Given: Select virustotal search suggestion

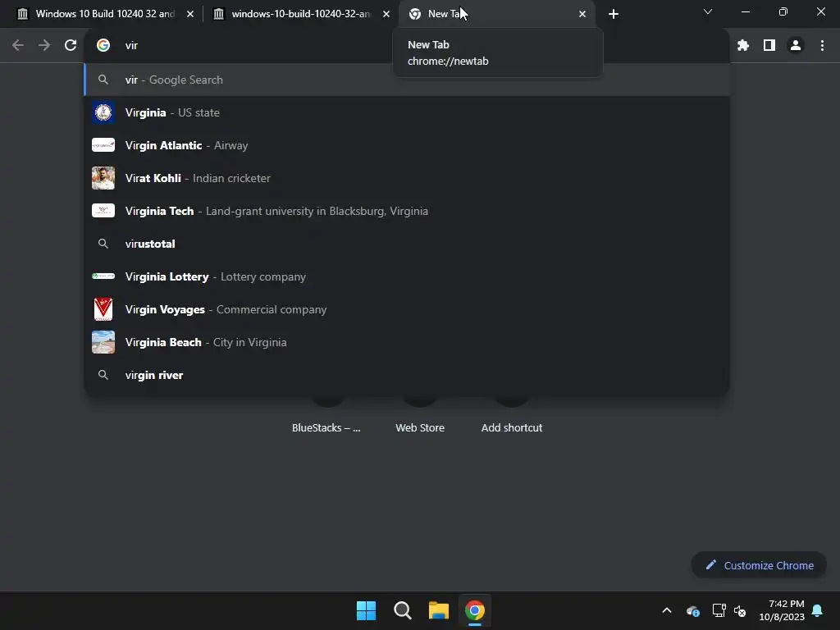Looking at the screenshot, I should pyautogui.click(x=407, y=244).
